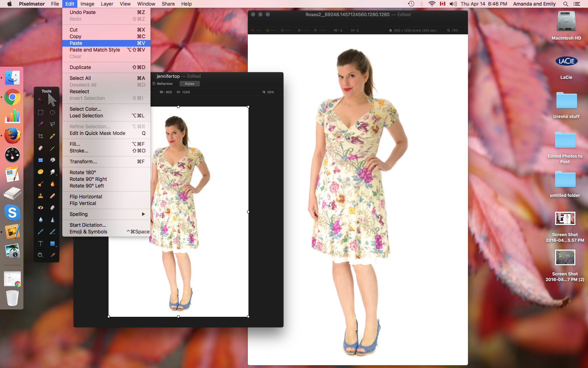Select the Paint Selection tool

coord(41,124)
